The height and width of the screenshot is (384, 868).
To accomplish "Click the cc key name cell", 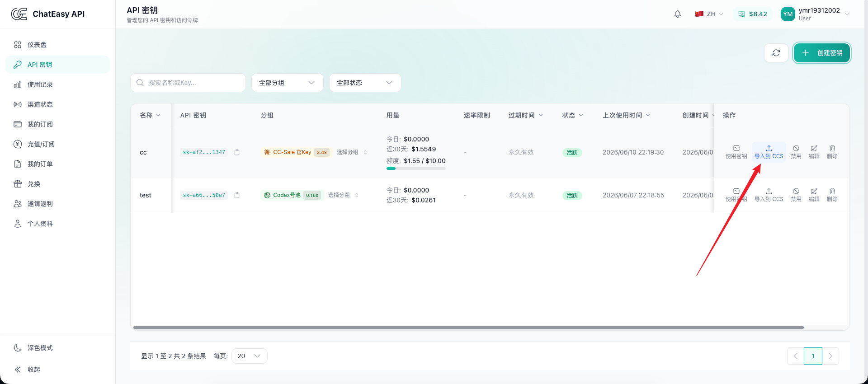I will pyautogui.click(x=143, y=152).
